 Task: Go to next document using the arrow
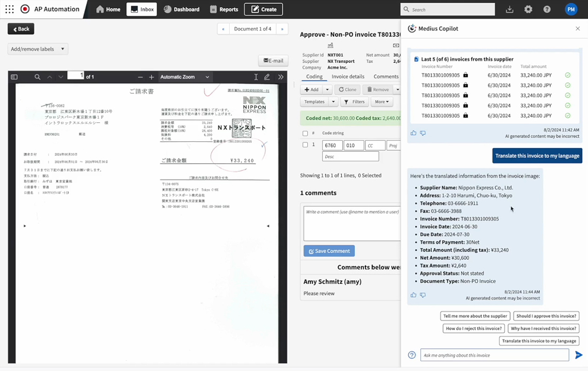click(x=282, y=29)
